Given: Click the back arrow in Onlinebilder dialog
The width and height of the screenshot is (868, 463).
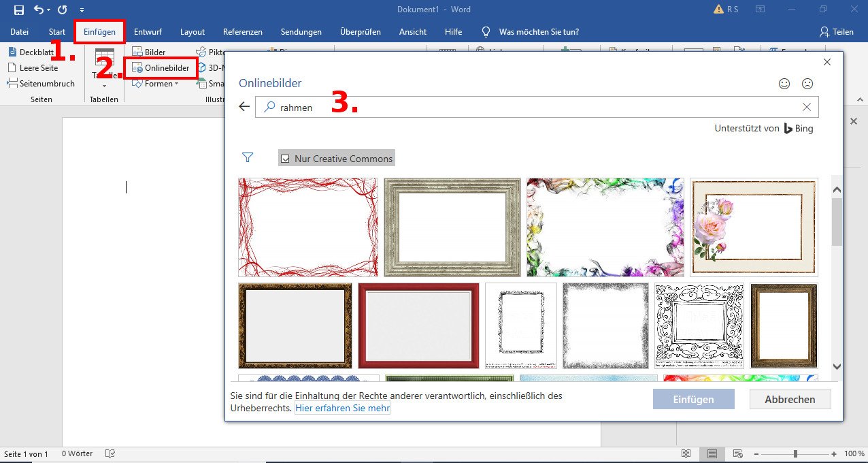Looking at the screenshot, I should click(x=245, y=107).
